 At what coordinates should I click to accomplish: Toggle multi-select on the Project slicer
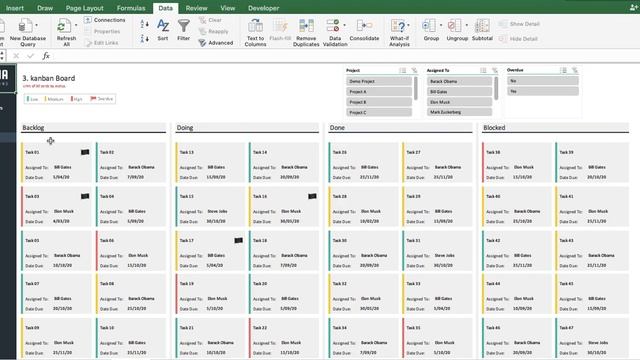click(x=403, y=70)
